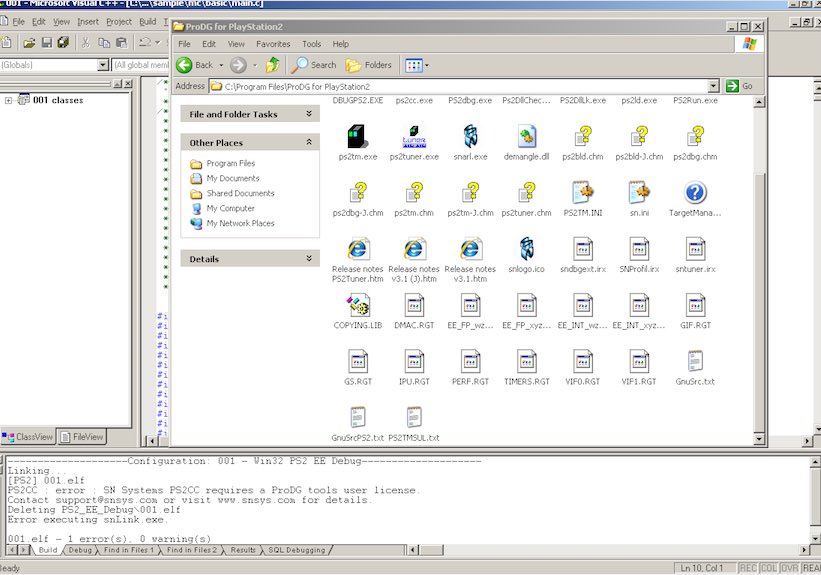Open Undo dropdown in Visual C++ toolbar

coord(157,42)
